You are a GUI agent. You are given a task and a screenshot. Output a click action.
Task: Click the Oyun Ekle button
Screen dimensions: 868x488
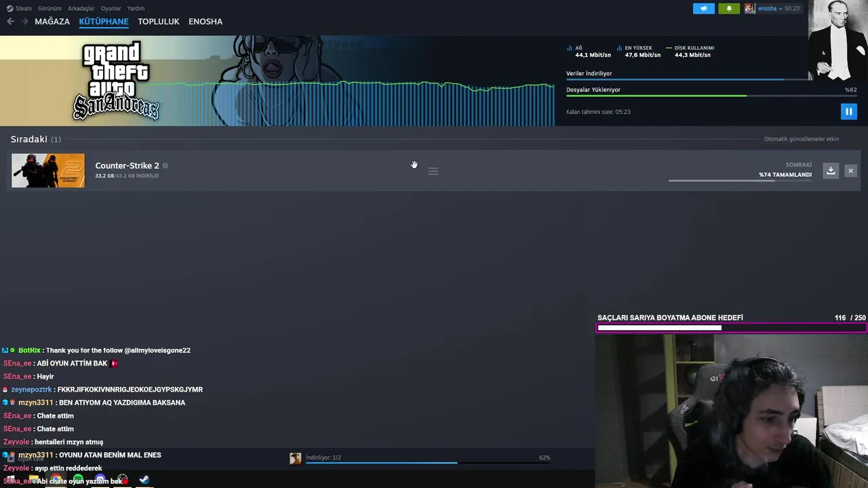(x=26, y=459)
